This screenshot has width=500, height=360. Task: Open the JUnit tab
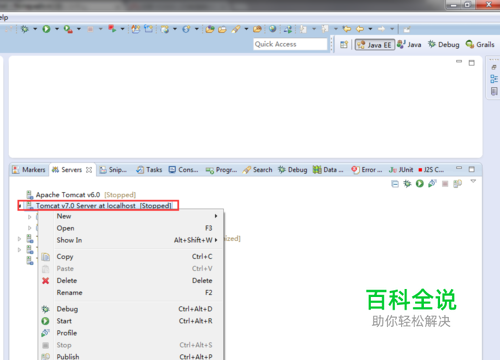coord(401,170)
